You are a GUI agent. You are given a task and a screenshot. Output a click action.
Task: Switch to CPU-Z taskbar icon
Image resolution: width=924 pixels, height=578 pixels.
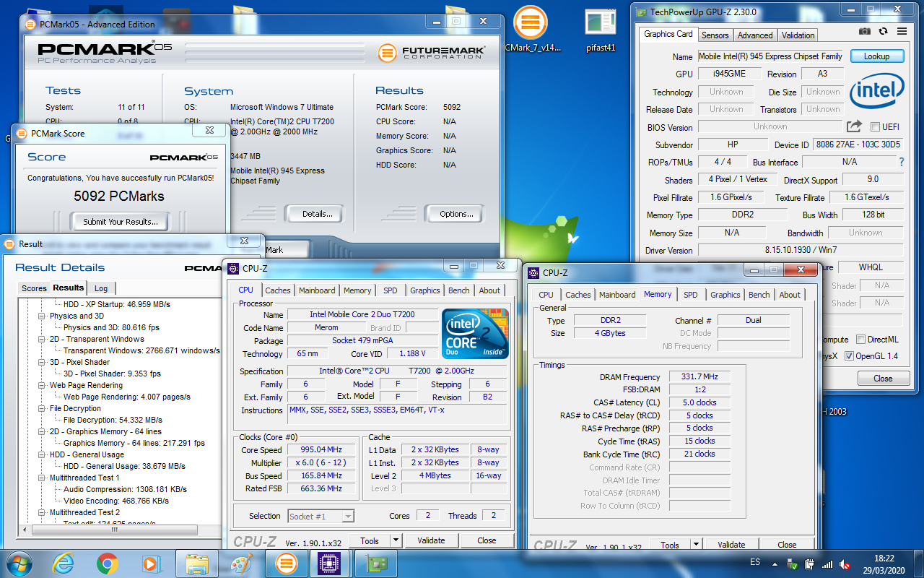click(x=330, y=563)
